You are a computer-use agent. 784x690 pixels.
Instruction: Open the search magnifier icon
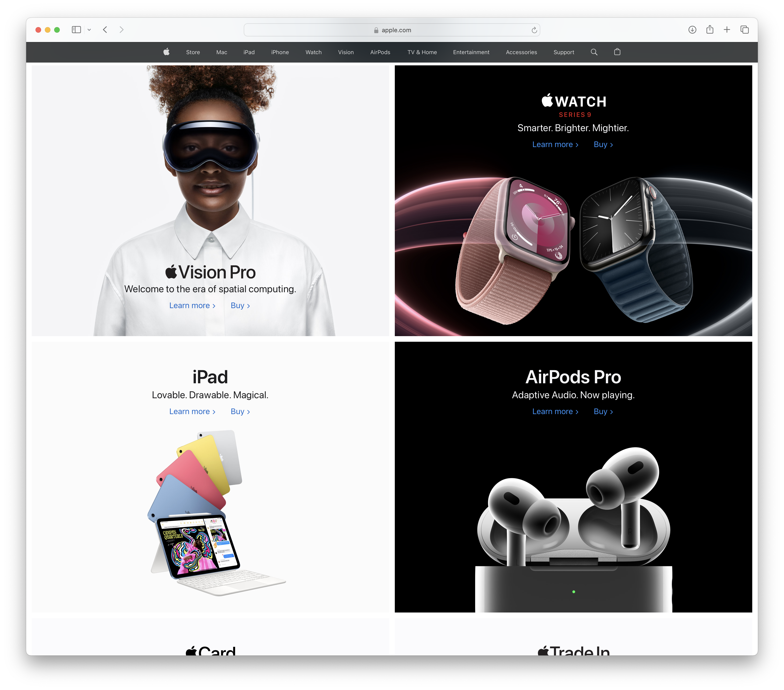[x=594, y=52]
